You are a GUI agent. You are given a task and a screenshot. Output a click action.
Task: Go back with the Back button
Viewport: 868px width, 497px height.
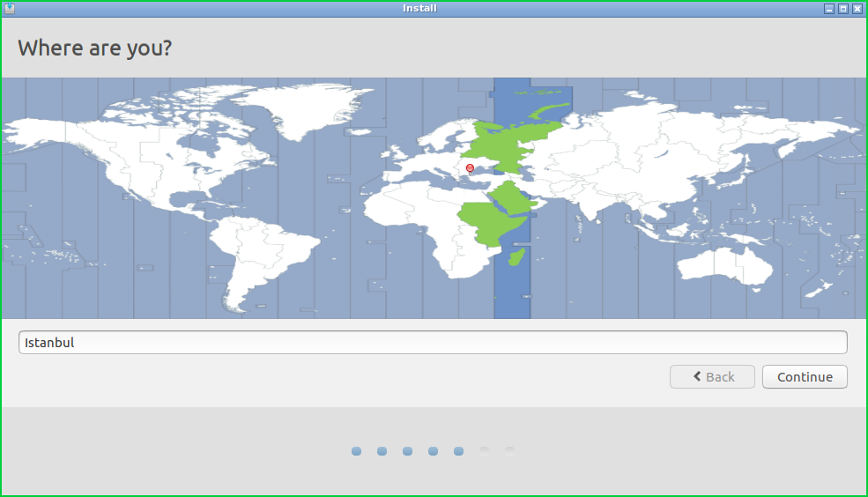[712, 377]
